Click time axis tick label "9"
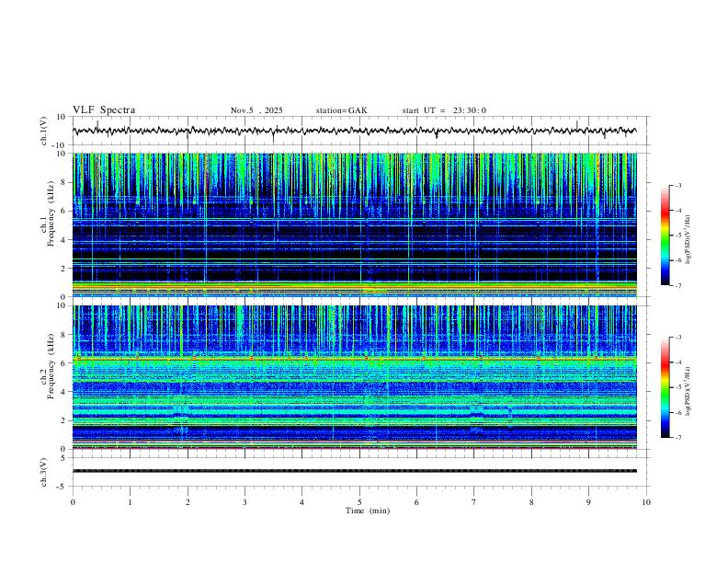This screenshot has width=728, height=563. pos(588,502)
